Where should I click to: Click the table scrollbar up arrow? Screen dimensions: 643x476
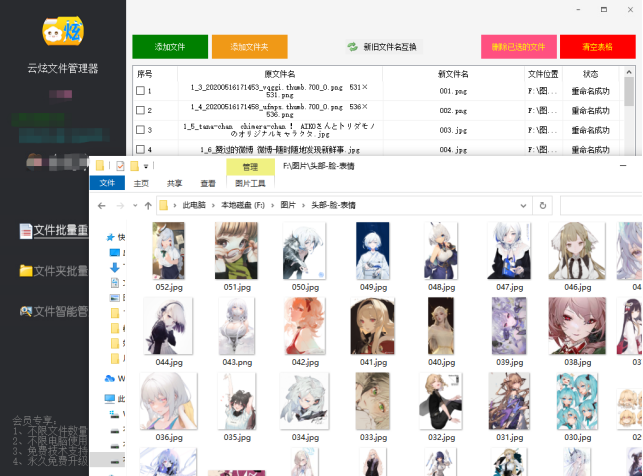[x=629, y=72]
